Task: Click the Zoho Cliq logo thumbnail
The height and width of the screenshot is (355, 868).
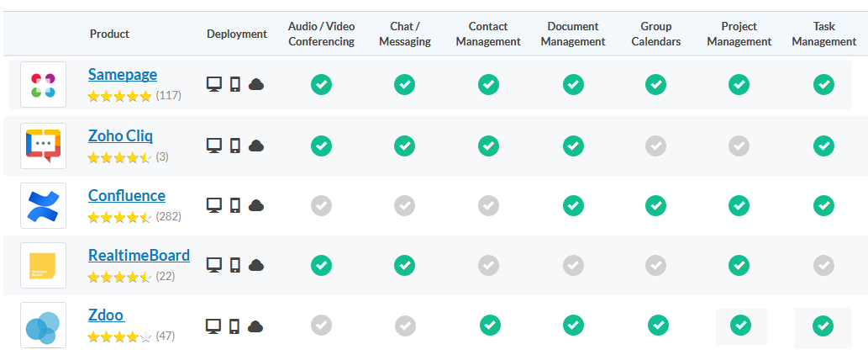Action: [43, 146]
